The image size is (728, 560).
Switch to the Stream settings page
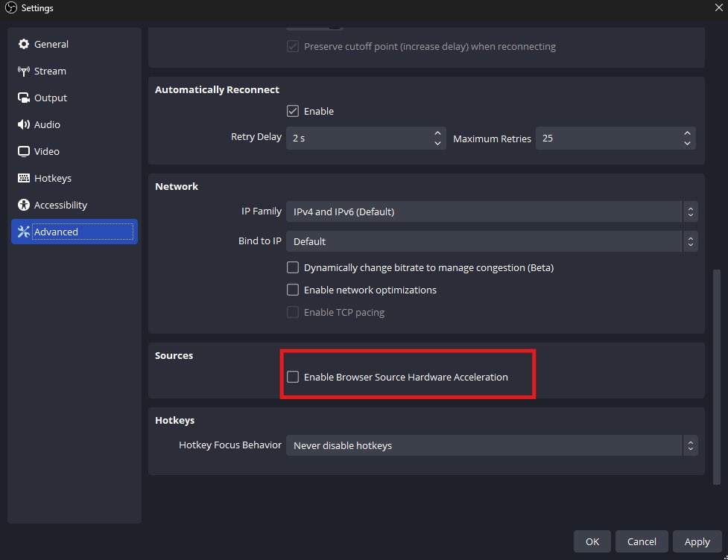tap(50, 71)
